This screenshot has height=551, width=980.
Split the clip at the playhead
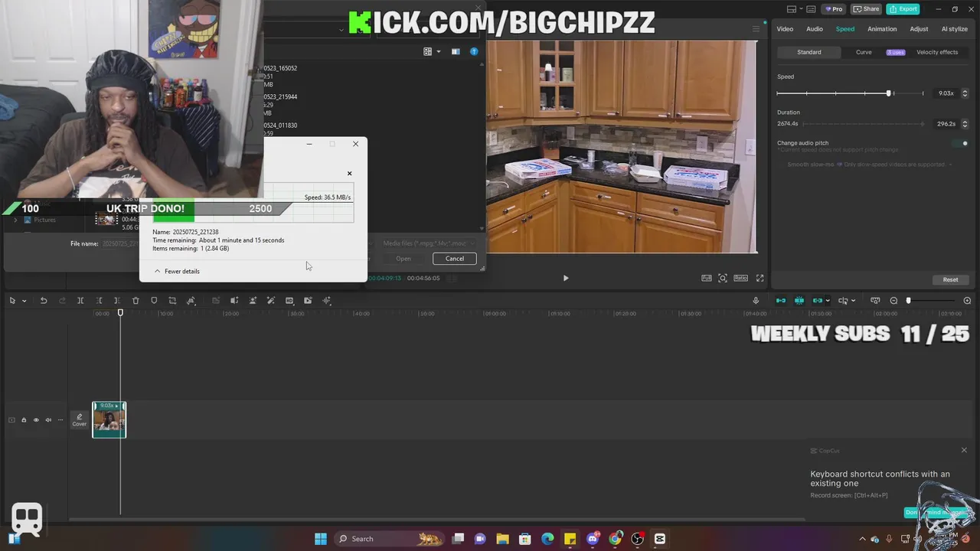[80, 301]
